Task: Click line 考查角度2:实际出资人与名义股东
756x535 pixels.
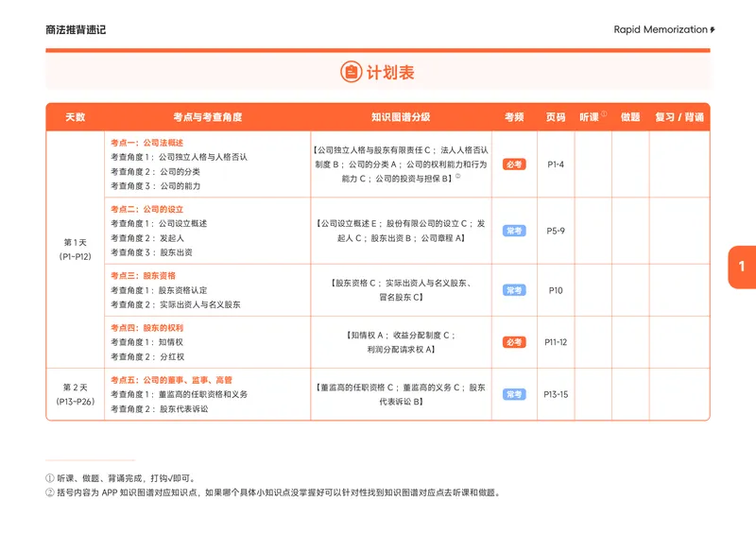Action: 176,305
